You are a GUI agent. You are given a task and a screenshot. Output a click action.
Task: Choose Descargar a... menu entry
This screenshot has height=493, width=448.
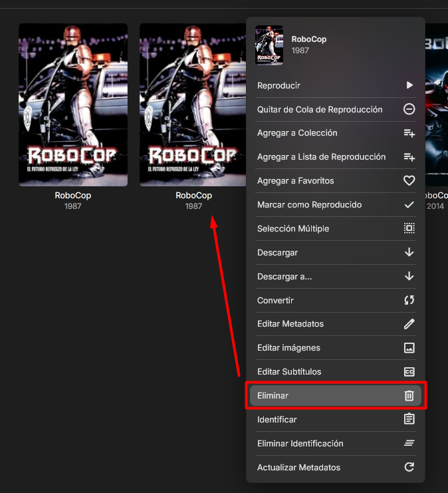pos(336,276)
